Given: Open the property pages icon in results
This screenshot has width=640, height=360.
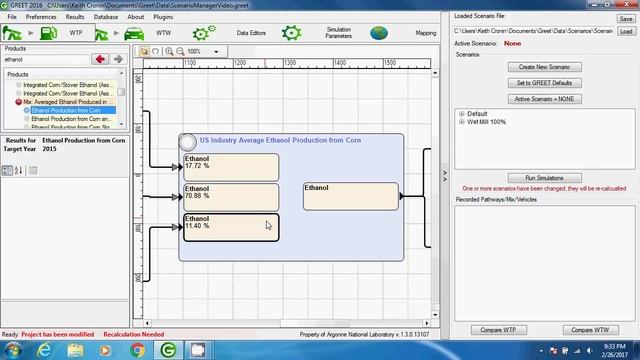Looking at the screenshot, I should [x=33, y=170].
